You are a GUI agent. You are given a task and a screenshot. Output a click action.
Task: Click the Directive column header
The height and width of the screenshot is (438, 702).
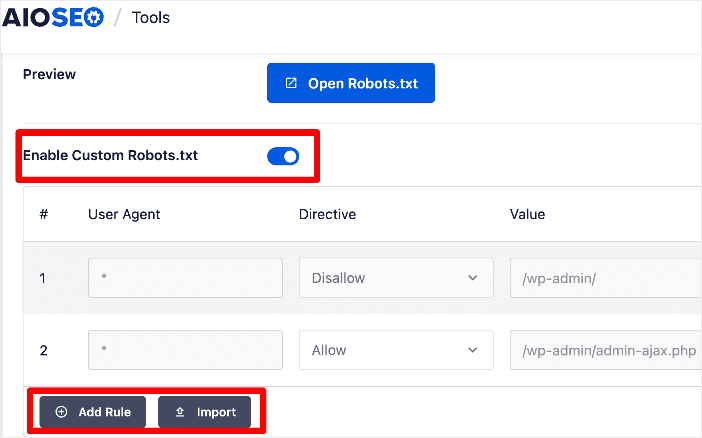pos(327,214)
